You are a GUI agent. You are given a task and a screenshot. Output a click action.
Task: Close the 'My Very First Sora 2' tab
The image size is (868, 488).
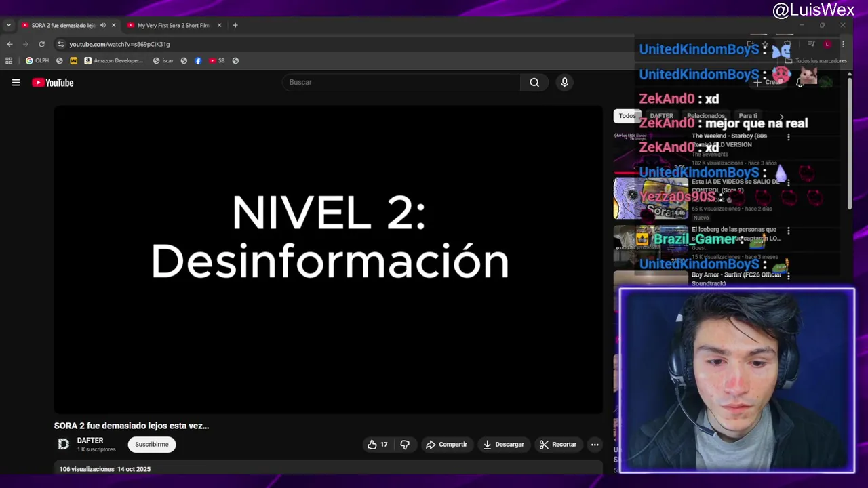219,25
